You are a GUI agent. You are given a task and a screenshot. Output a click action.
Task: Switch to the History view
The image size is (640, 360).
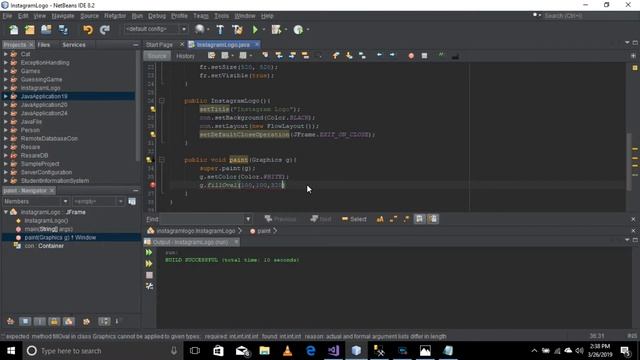tap(185, 56)
